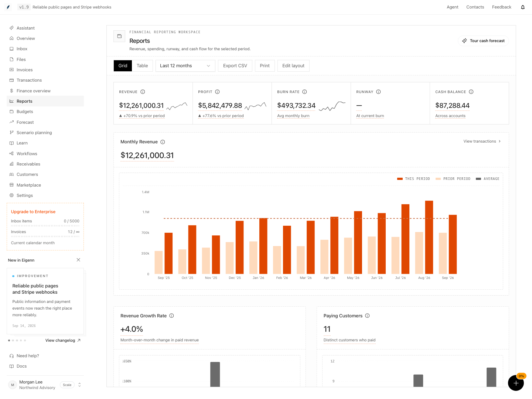The width and height of the screenshot is (532, 399).
Task: Click the workspace icon beside Reports heading
Action: click(x=119, y=36)
